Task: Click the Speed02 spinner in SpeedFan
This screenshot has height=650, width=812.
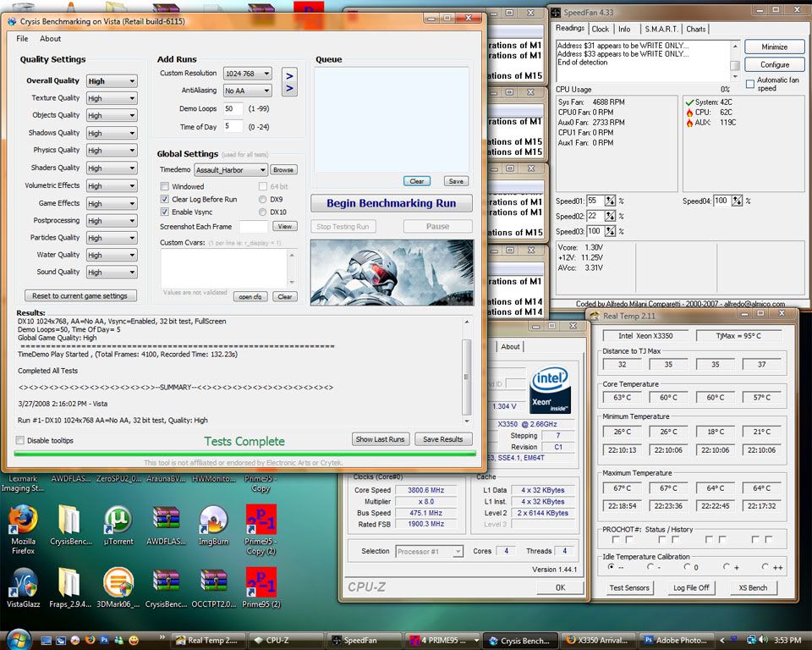Action: pos(610,216)
